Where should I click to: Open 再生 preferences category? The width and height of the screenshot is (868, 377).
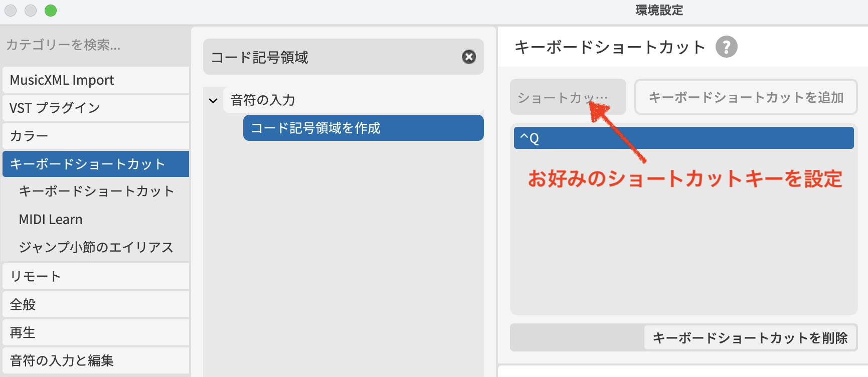tap(95, 332)
